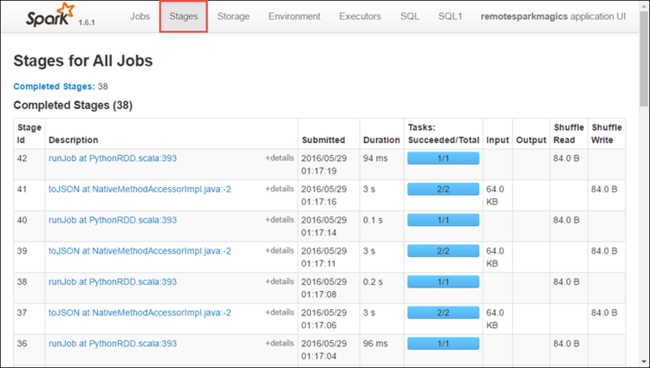Expand +details for stage 38
The height and width of the screenshot is (368, 650).
[279, 281]
